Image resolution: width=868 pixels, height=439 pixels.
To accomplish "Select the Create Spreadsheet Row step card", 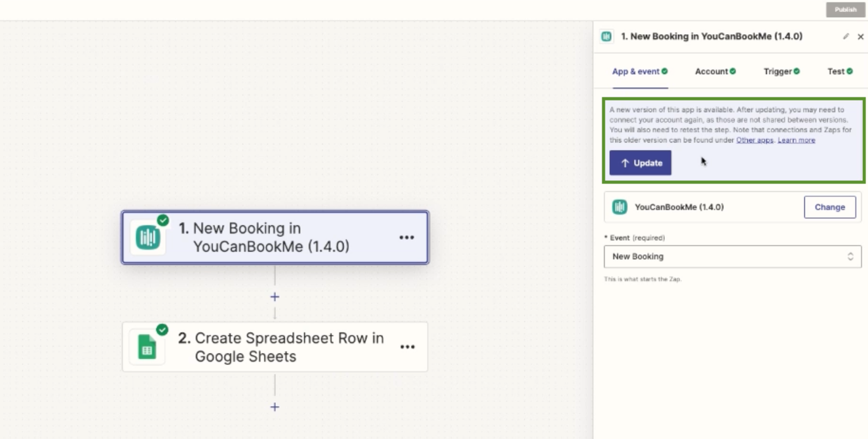I will point(275,347).
